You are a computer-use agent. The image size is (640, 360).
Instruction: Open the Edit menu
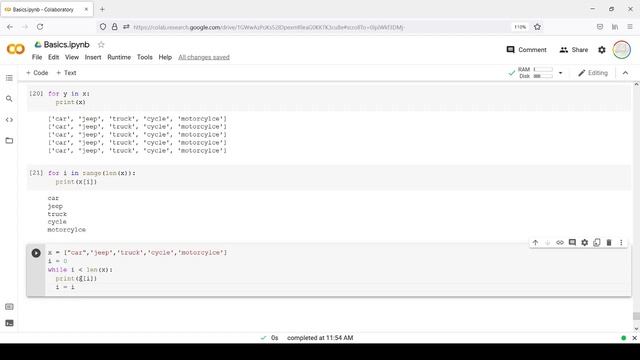point(53,57)
